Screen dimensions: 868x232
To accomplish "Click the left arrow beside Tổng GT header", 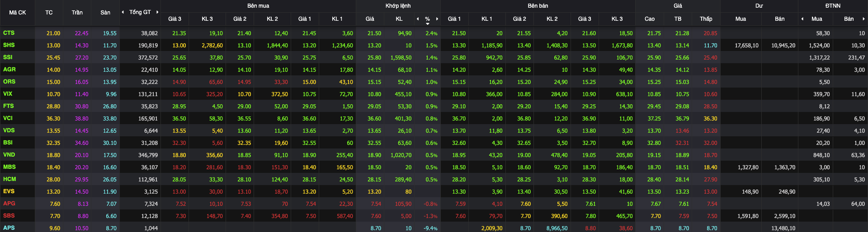I will coord(123,12).
